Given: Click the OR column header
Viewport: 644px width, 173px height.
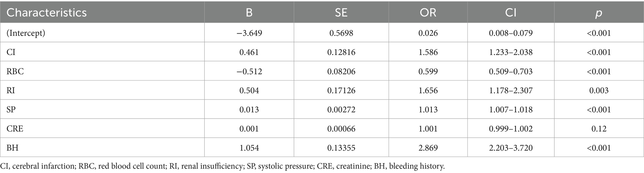Looking at the screenshot, I should click(x=428, y=12).
